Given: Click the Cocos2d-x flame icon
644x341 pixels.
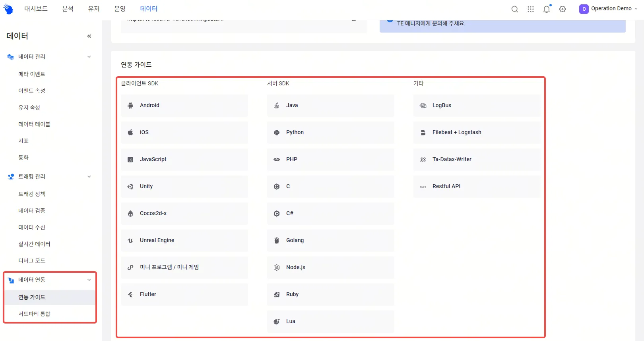Looking at the screenshot, I should point(130,214).
